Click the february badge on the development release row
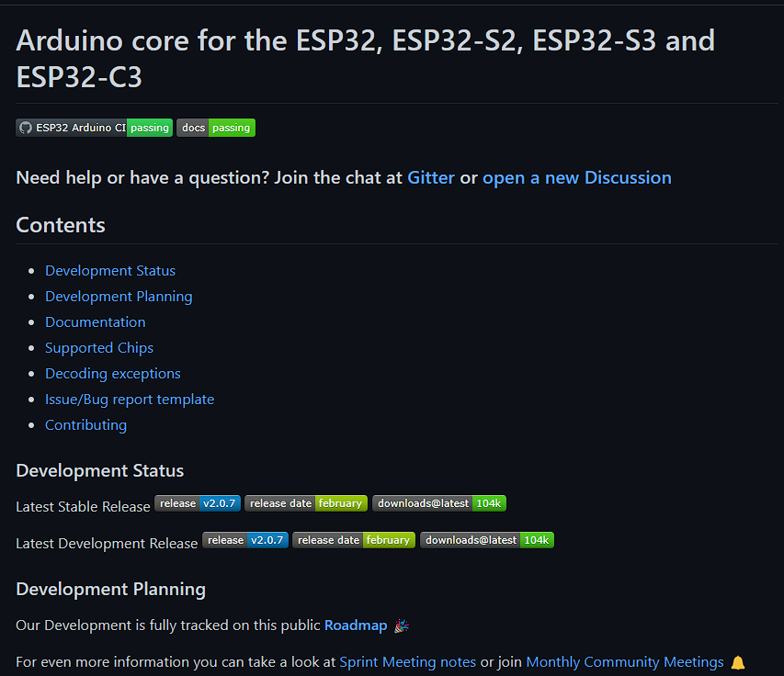Screen dimensions: 784x676 tap(353, 540)
